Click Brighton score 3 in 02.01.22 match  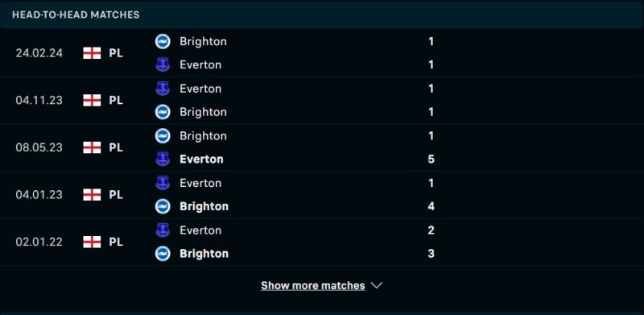[x=431, y=253]
